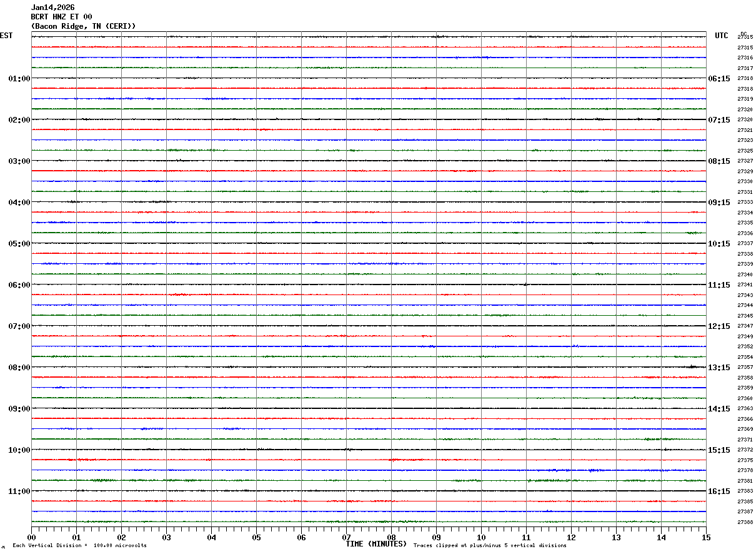Click minute label 03 on time axis
The height and width of the screenshot is (554, 756).
point(166,537)
